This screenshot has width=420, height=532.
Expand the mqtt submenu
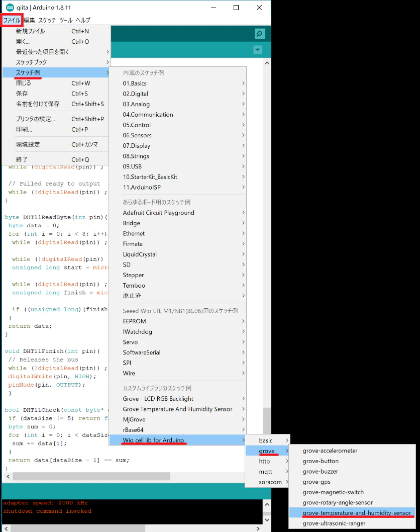pos(267,472)
